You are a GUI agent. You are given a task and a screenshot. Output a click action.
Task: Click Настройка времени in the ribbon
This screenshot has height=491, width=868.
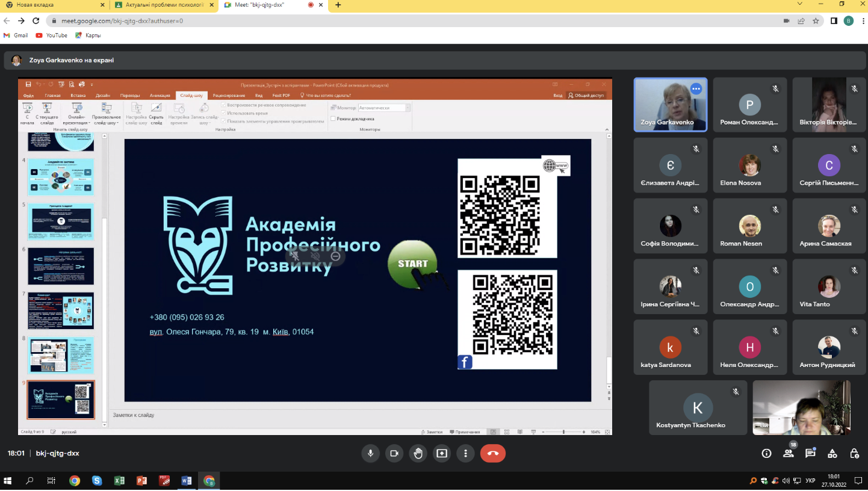pyautogui.click(x=179, y=113)
